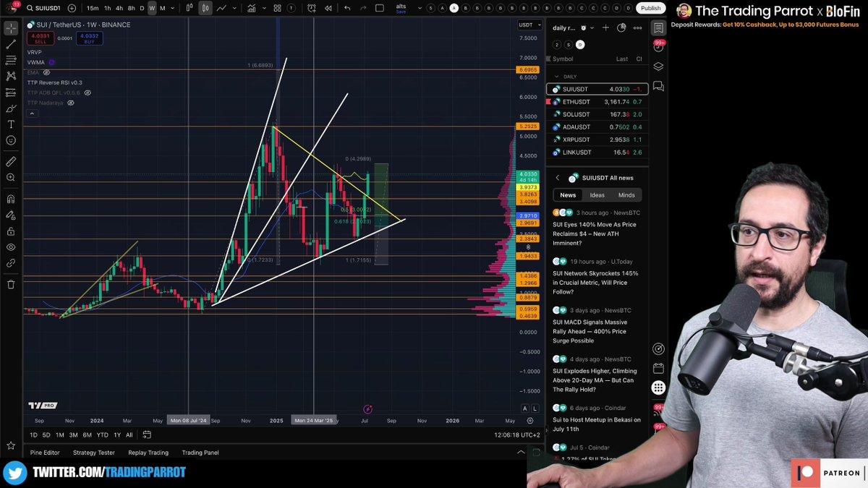Set chart range to 1Y

[x=117, y=435]
